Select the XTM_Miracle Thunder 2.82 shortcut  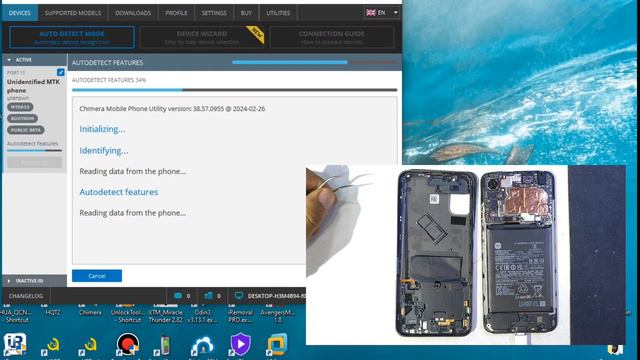[165, 316]
